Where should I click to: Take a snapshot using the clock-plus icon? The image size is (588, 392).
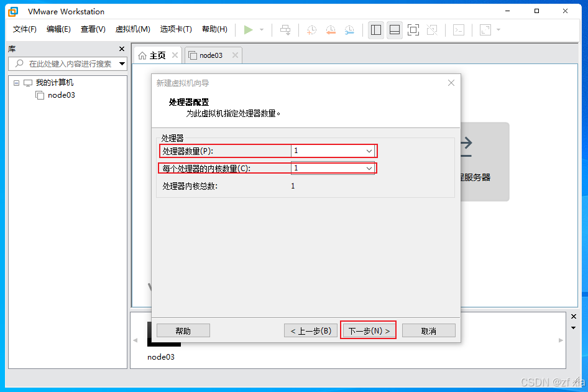pos(311,30)
